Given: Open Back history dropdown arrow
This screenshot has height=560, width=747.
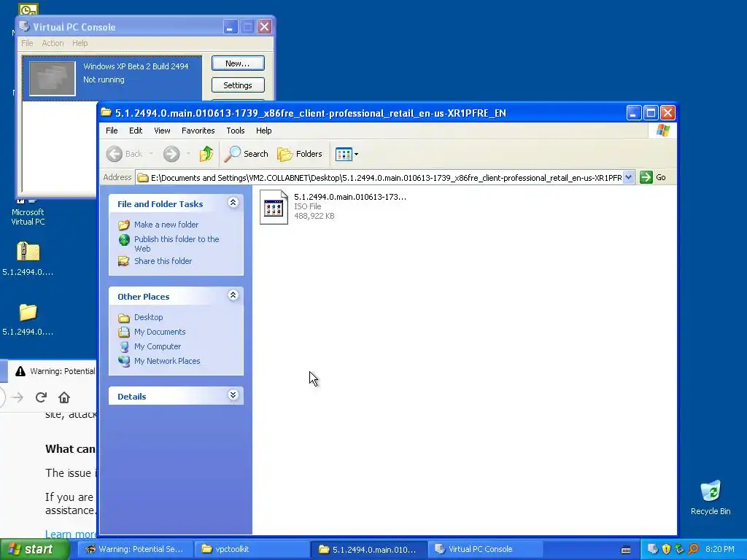Looking at the screenshot, I should coord(151,154).
